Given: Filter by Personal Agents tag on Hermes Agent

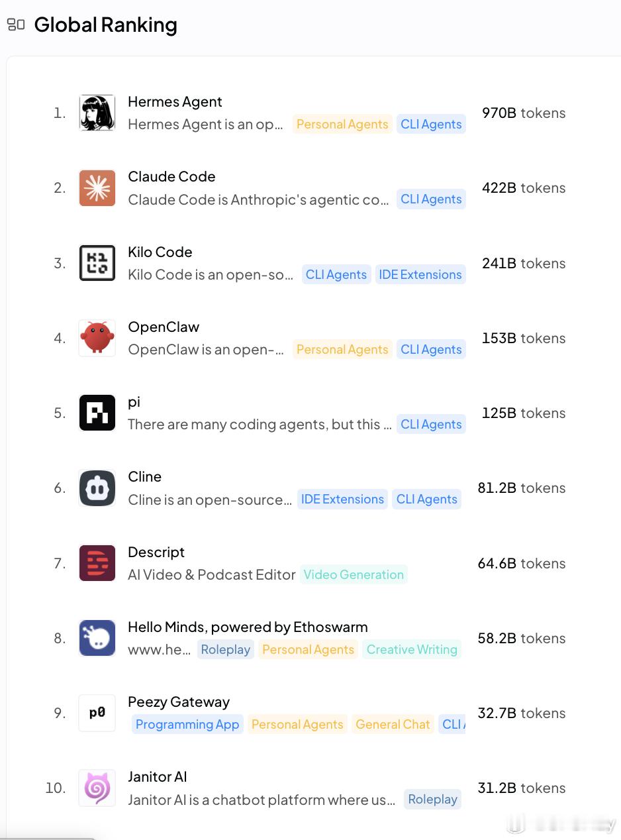Looking at the screenshot, I should click(x=342, y=125).
